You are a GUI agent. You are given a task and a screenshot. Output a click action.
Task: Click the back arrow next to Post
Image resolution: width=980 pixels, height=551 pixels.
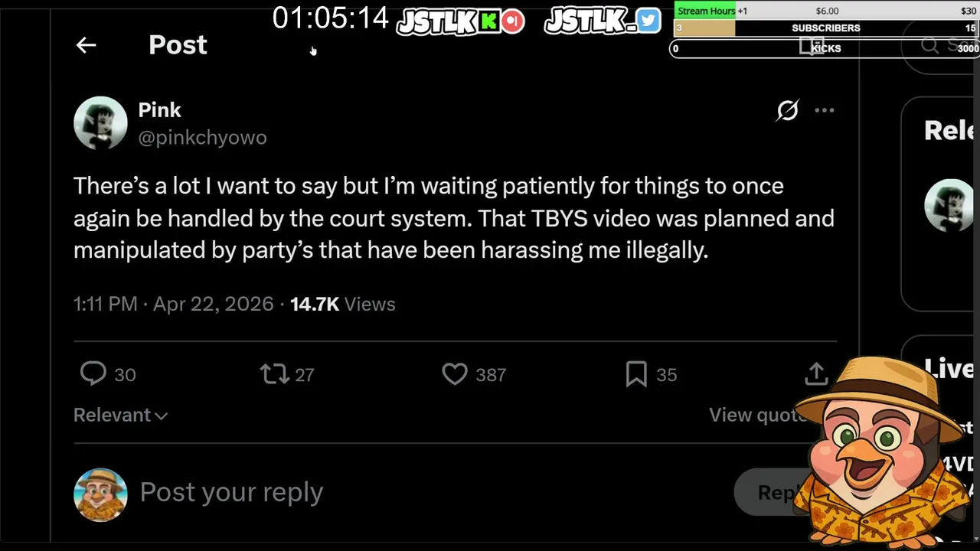point(86,45)
